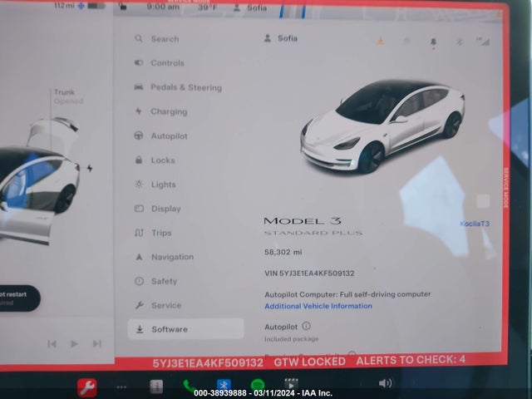532x399 pixels.
Task: Click the bulb icon beside Lights
Action: point(139,184)
